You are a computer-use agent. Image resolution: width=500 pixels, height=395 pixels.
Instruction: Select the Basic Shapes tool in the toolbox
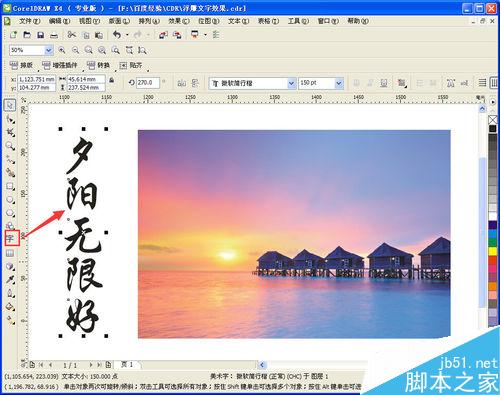click(10, 225)
